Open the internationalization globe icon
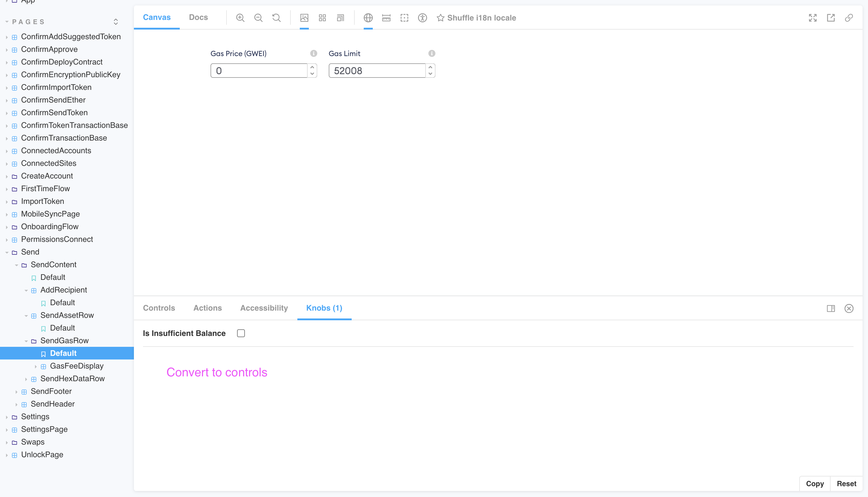The height and width of the screenshot is (497, 868). click(x=368, y=18)
